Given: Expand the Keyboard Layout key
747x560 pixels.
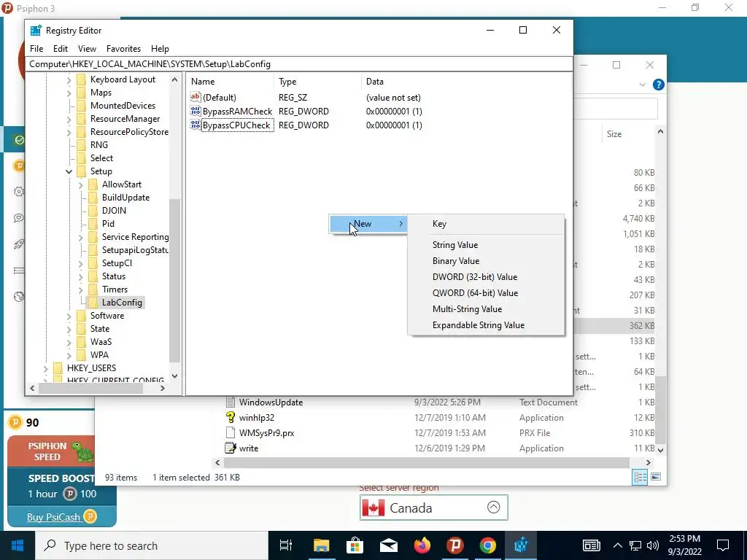Looking at the screenshot, I should [x=69, y=80].
